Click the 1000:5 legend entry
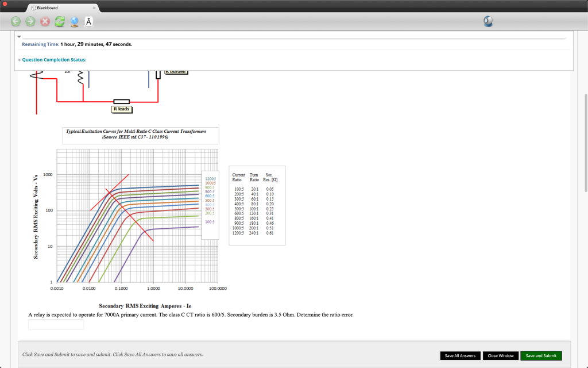The height and width of the screenshot is (368, 588). click(210, 183)
